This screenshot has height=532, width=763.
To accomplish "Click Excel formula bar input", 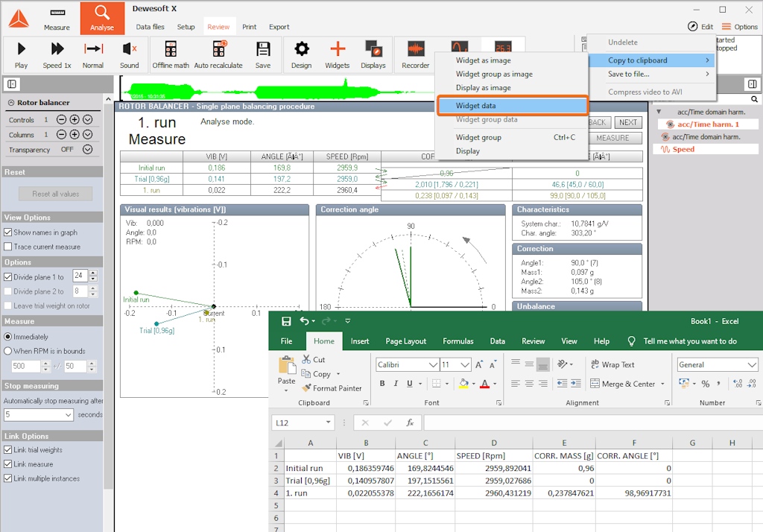I will (x=592, y=422).
